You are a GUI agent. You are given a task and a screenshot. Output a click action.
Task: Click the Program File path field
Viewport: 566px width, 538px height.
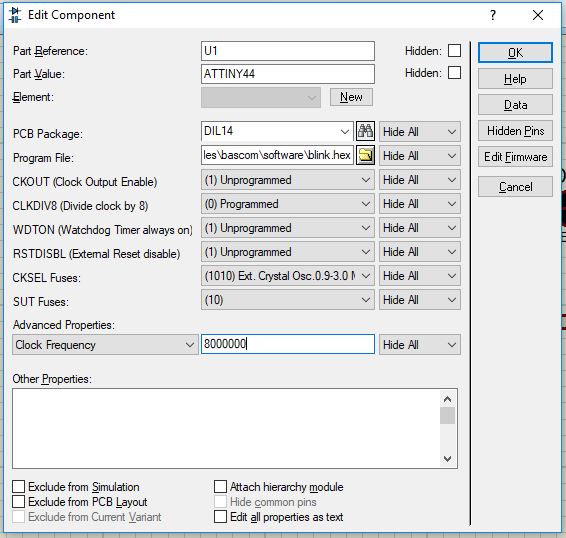277,155
